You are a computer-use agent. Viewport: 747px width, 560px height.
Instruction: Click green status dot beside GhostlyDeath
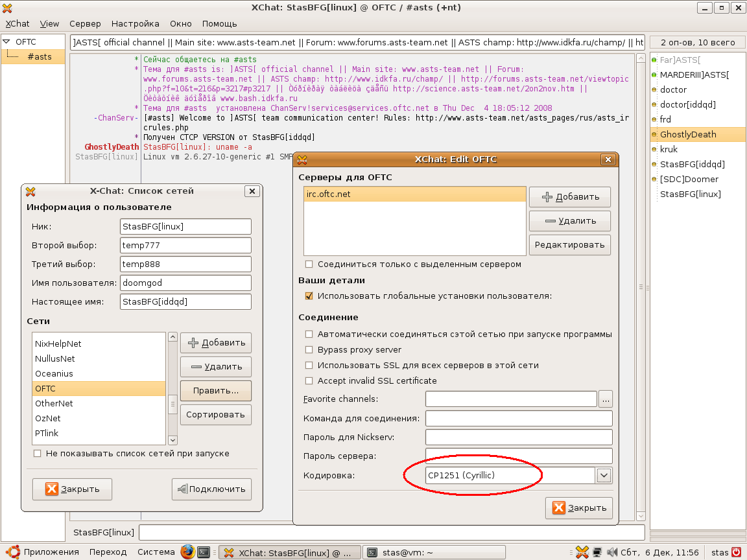pyautogui.click(x=654, y=135)
